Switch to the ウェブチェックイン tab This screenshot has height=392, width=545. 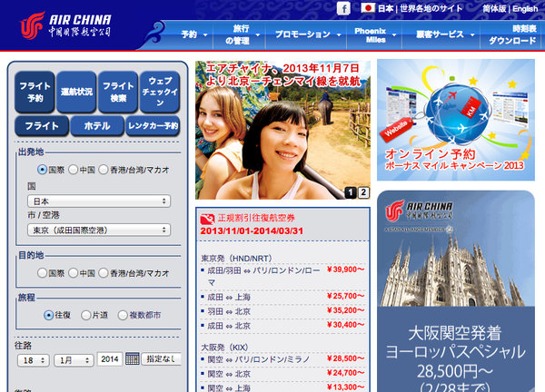[160, 92]
